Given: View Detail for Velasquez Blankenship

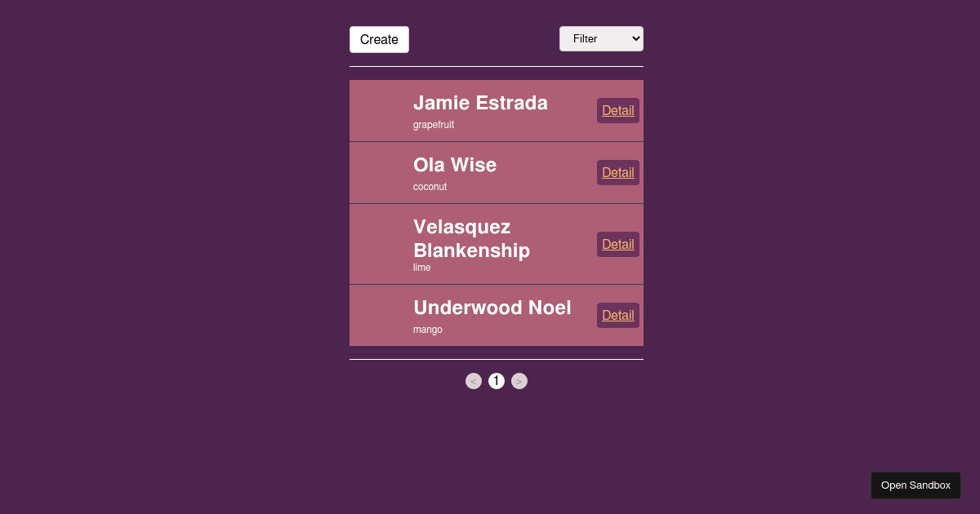Looking at the screenshot, I should [617, 244].
